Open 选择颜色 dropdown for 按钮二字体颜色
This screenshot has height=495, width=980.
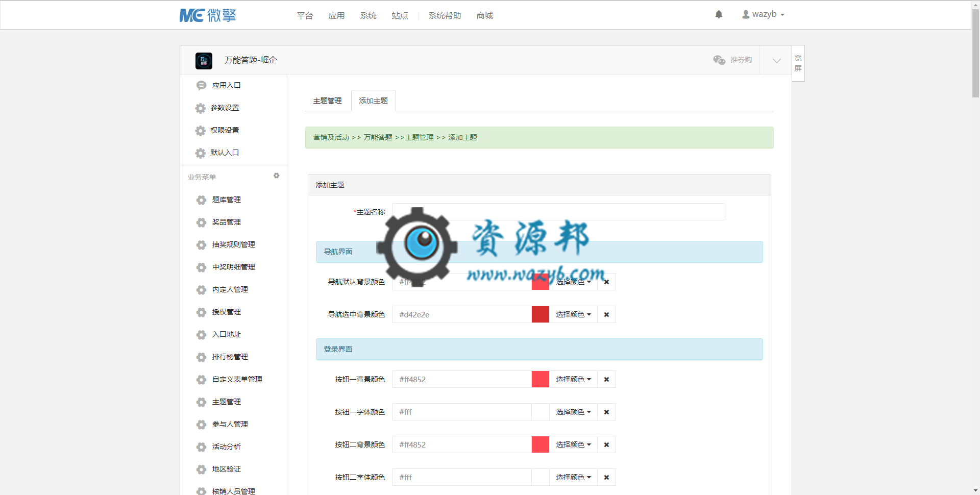tap(573, 477)
